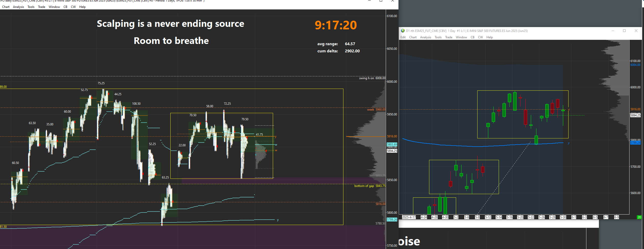Screen dimensions: 644x249
Task: Open the Trade menu in the D1 window
Action: click(449, 37)
